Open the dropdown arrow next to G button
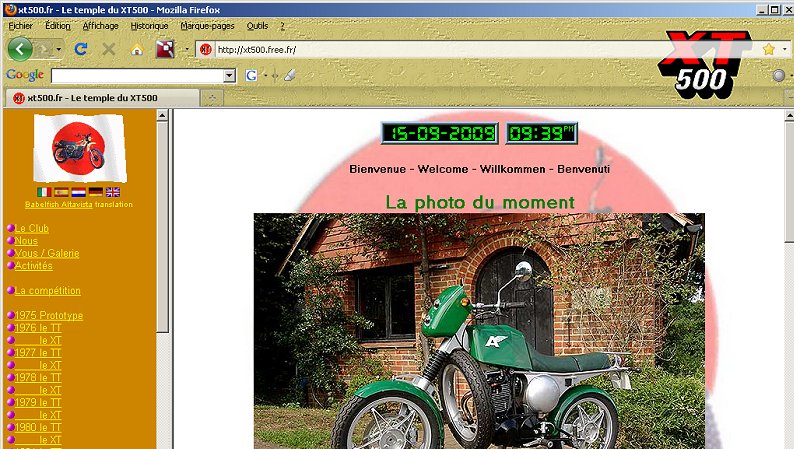The image size is (794, 449). coord(265,75)
